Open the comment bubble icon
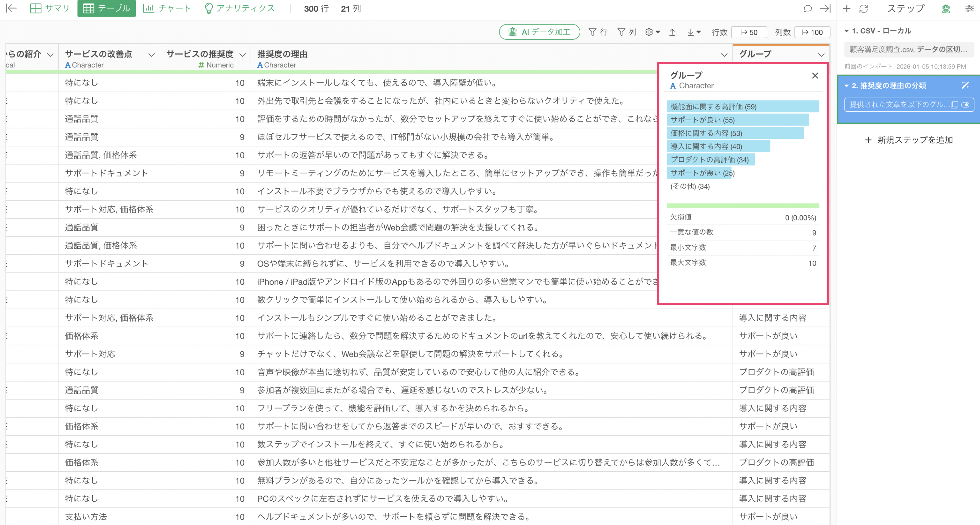980x525 pixels. [807, 8]
